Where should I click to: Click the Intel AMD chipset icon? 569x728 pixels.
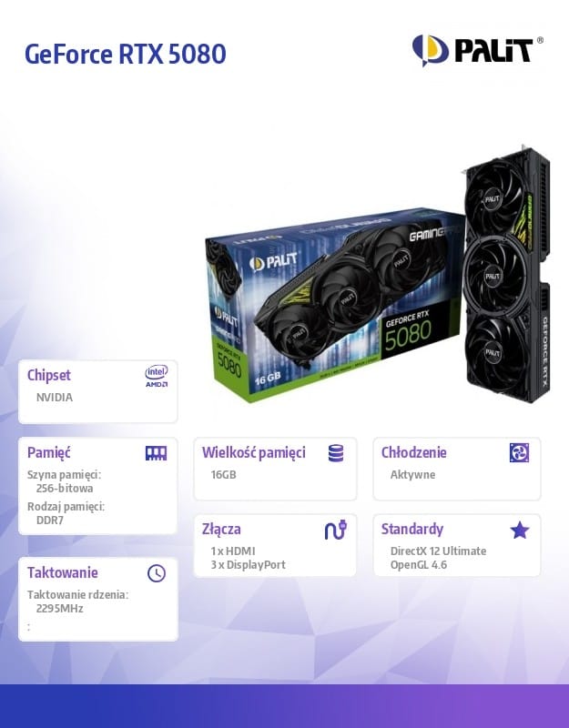tap(157, 376)
